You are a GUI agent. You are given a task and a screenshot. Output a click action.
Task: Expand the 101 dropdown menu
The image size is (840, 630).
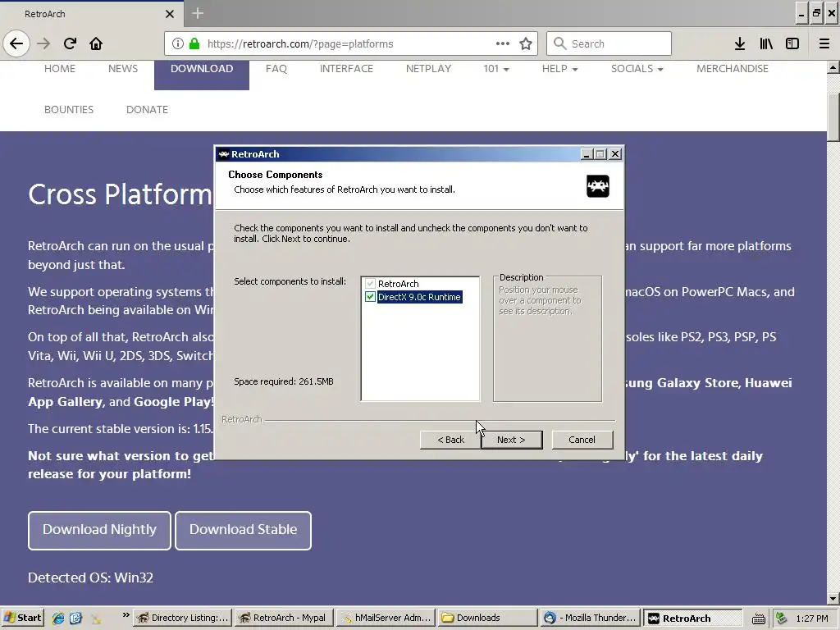tap(496, 69)
